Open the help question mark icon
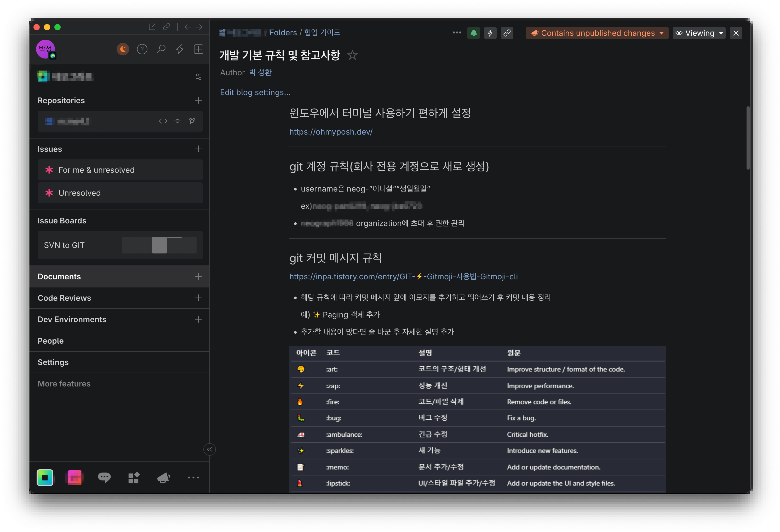Viewport: 780px width, 532px height. (142, 49)
